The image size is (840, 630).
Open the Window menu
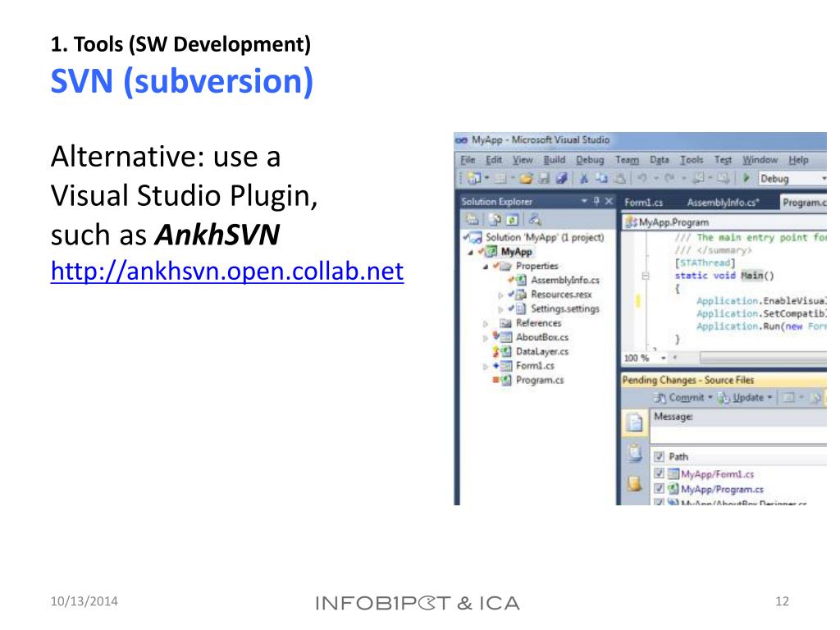click(760, 160)
